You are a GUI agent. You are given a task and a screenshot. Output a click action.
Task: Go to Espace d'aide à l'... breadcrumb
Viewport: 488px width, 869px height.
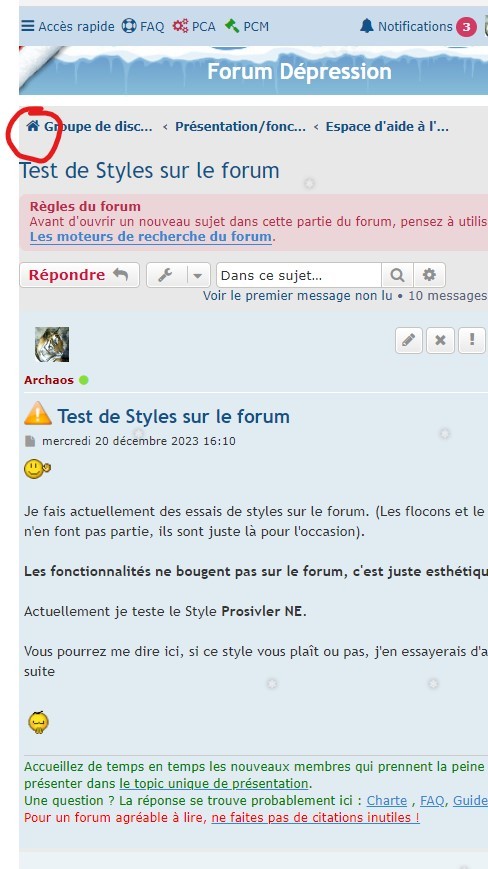[387, 126]
